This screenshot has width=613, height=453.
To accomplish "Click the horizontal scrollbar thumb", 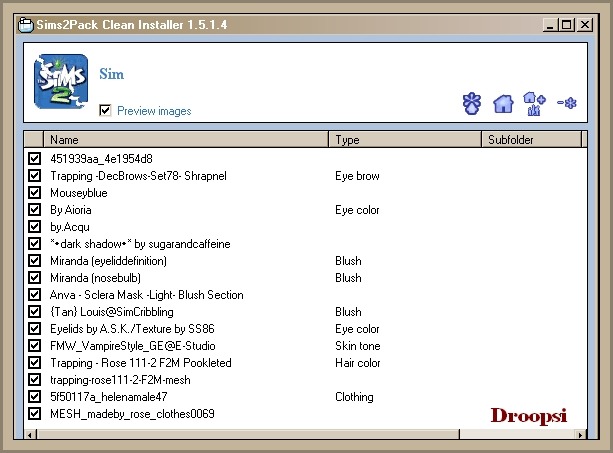I will point(248,434).
